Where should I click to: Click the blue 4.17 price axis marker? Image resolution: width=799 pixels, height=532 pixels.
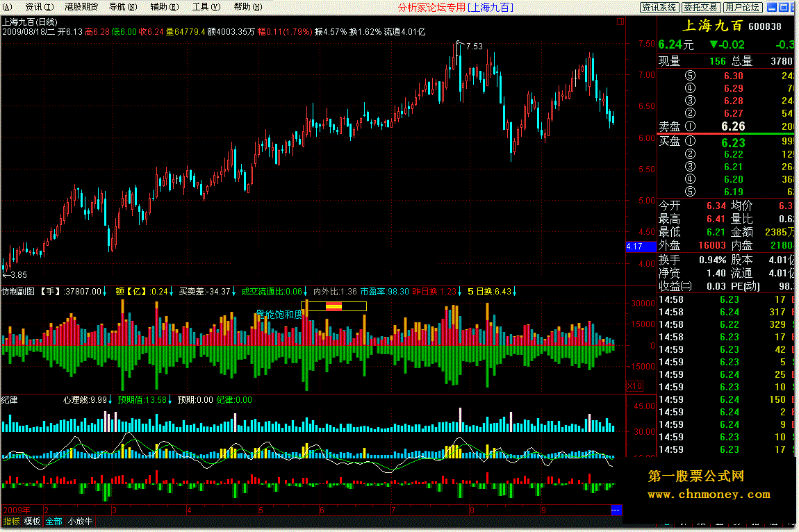tap(641, 247)
